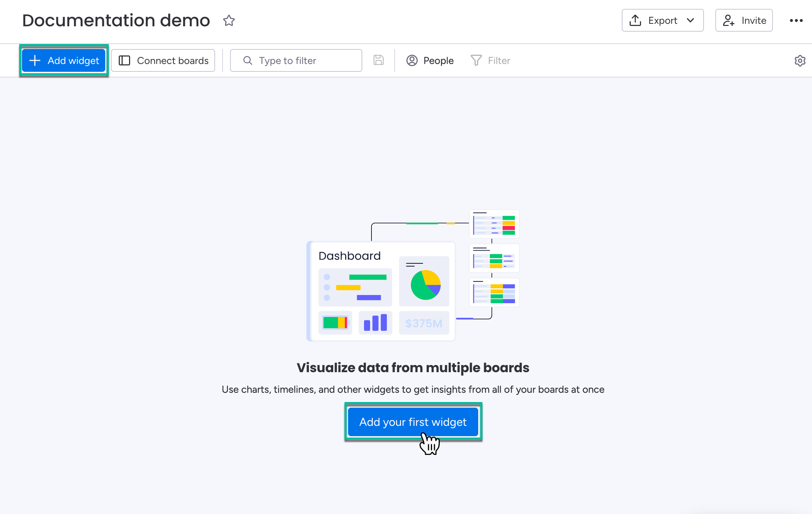Click the plus icon on Add widget
Screen dimensions: 812x514
coord(35,60)
